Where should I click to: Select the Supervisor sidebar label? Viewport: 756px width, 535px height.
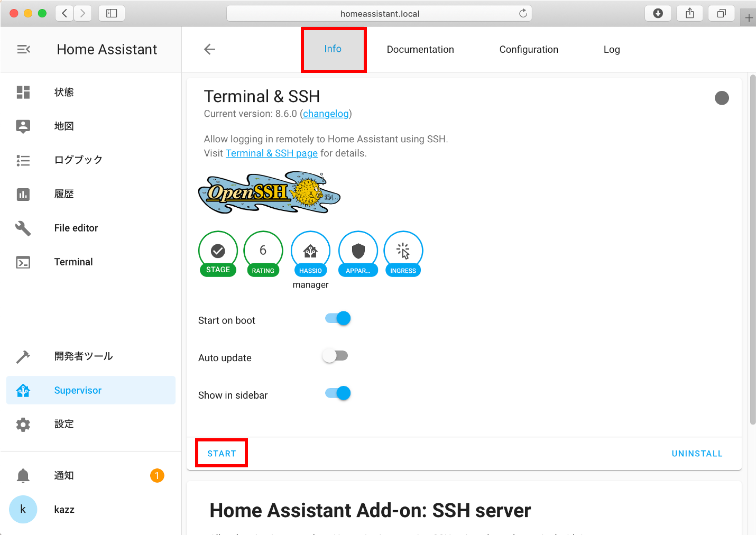coord(78,391)
